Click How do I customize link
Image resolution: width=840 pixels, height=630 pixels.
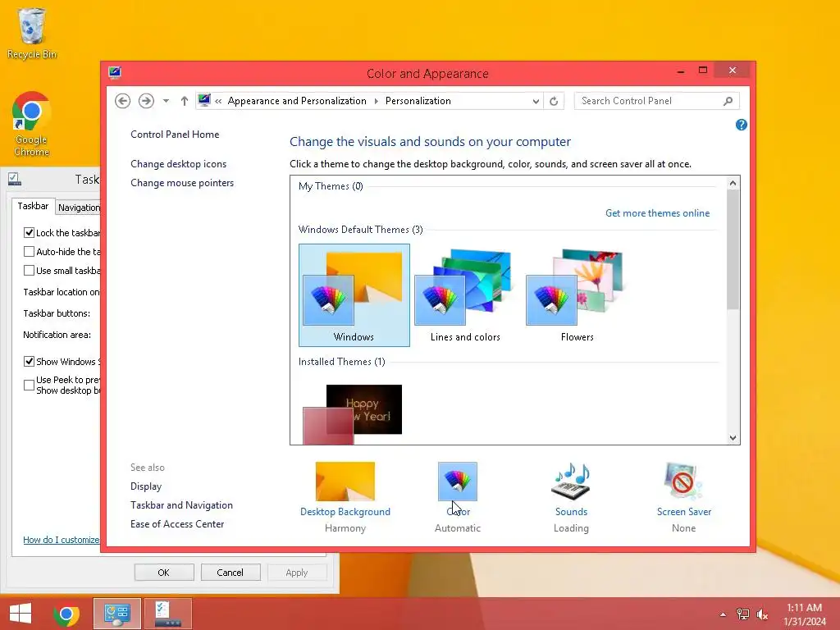tap(61, 540)
